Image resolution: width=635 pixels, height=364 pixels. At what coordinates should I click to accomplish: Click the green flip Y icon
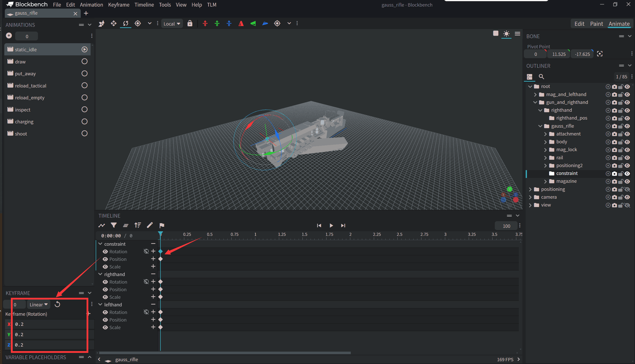(253, 24)
